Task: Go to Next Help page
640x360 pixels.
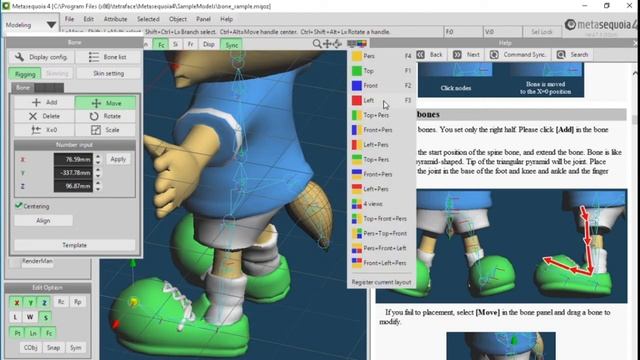Action: 466,55
